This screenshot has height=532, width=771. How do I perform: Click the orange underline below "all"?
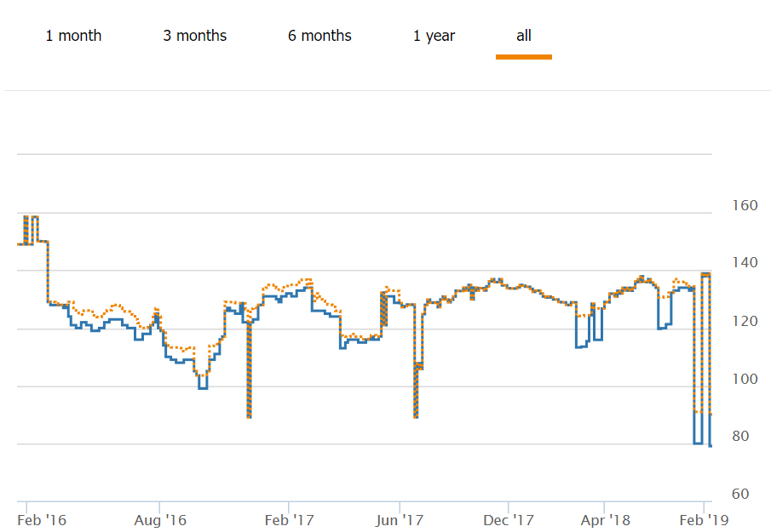click(x=524, y=57)
